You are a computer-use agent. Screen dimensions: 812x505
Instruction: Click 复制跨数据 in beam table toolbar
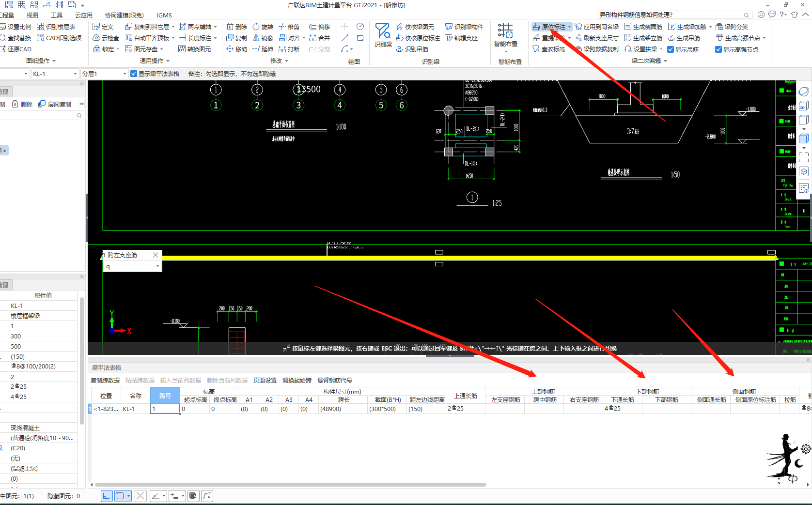point(105,380)
